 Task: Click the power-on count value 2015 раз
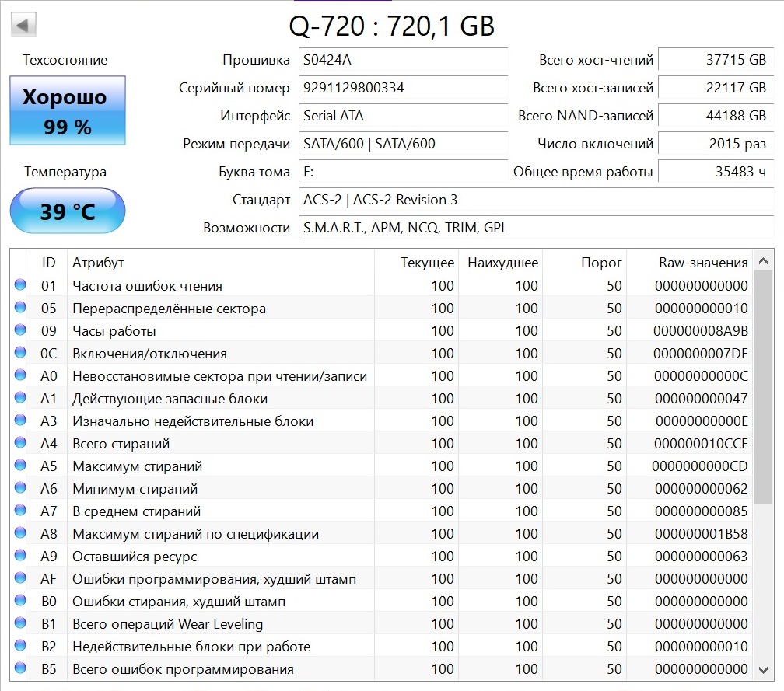point(716,144)
